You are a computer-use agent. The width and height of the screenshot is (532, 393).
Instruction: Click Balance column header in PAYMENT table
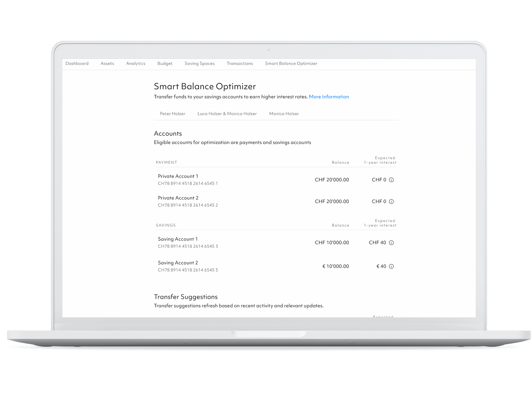340,163
